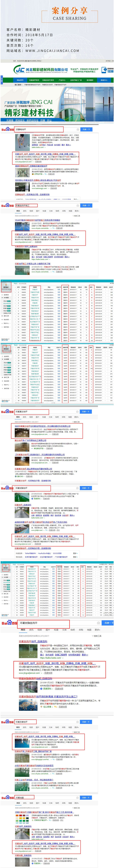Screen dimensions: 115x868
Task: Click 百度一下 button for 环氧树脂地坪
Action: pos(86,488)
